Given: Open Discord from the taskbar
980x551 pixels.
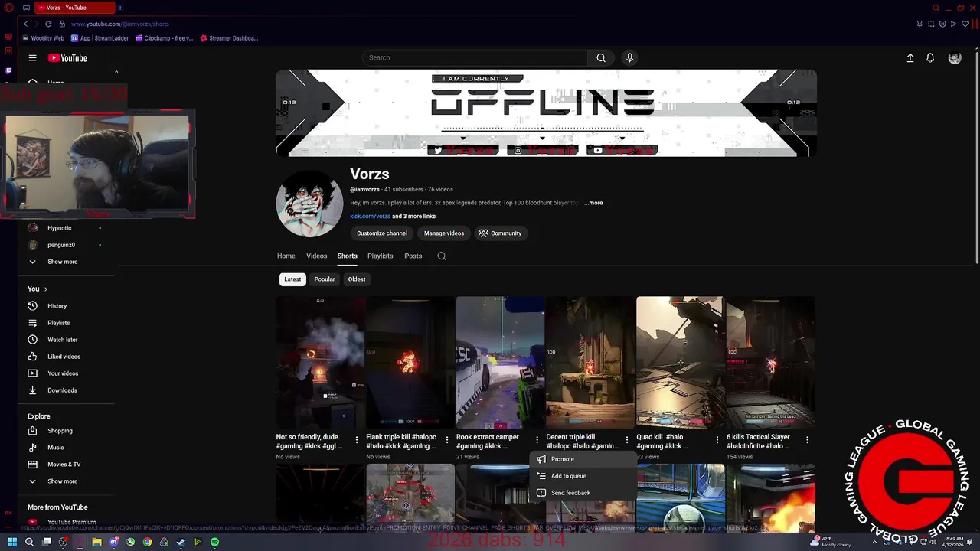Looking at the screenshot, I should click(113, 542).
